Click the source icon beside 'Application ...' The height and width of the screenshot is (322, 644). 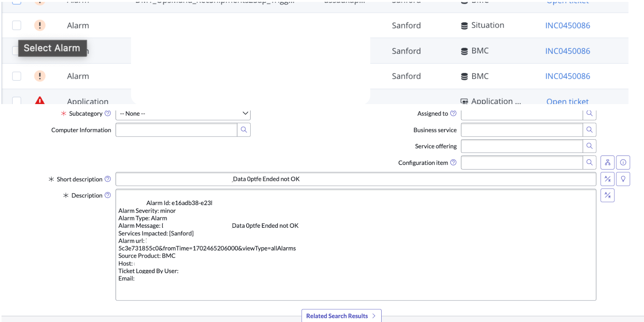(464, 101)
